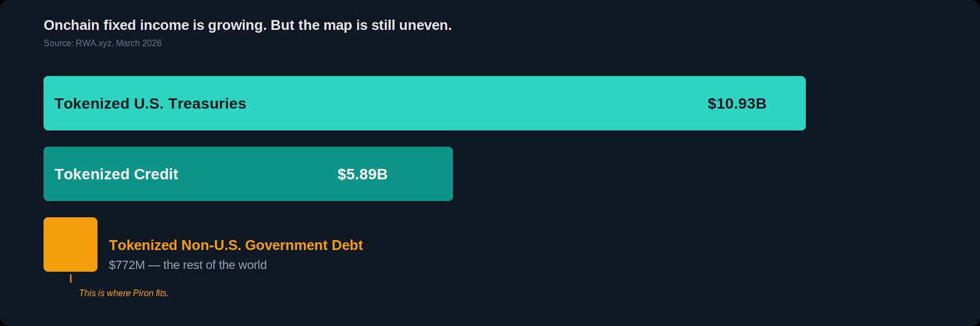Click the empty dark area right of Credit bar
The image size is (980, 326).
(x=674, y=174)
